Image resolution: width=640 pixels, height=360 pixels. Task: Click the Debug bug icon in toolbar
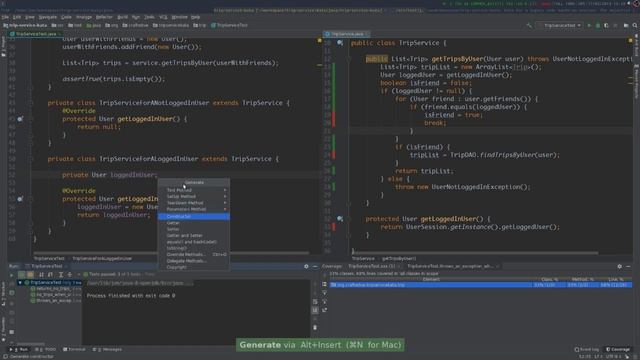point(598,25)
